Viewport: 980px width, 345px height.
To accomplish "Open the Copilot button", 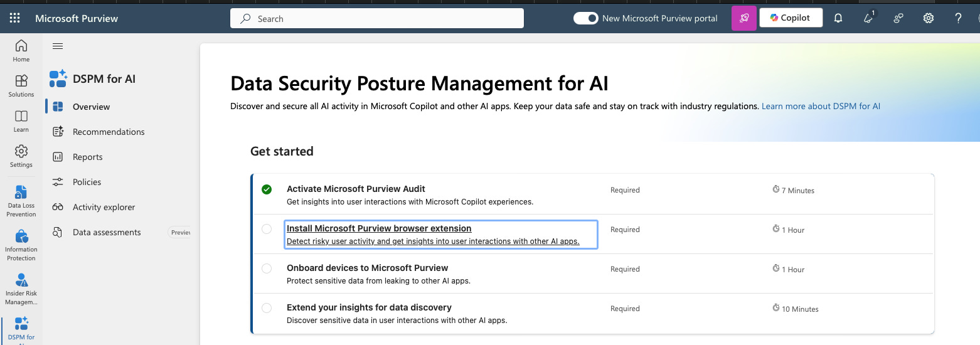I will (791, 18).
